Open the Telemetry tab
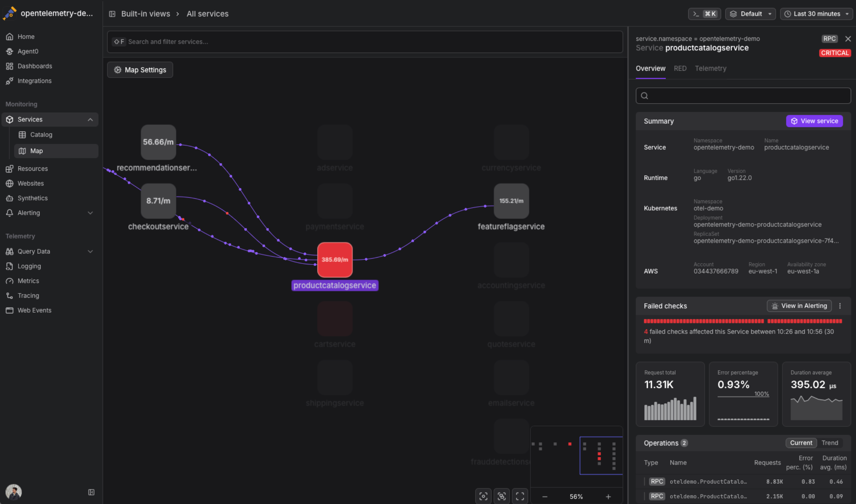The width and height of the screenshot is (856, 504). pyautogui.click(x=710, y=68)
